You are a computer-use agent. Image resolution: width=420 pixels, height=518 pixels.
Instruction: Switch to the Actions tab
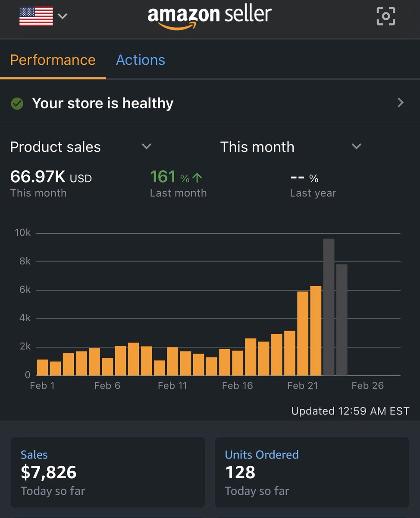(140, 60)
